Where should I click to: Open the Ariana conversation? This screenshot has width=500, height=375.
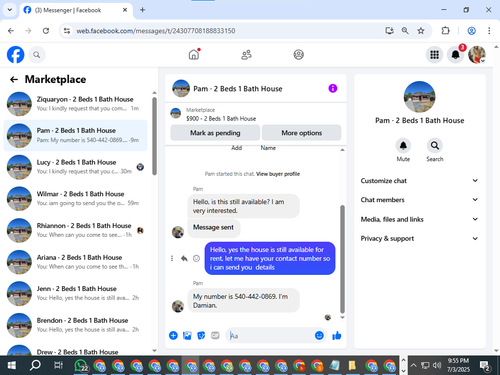click(x=76, y=262)
